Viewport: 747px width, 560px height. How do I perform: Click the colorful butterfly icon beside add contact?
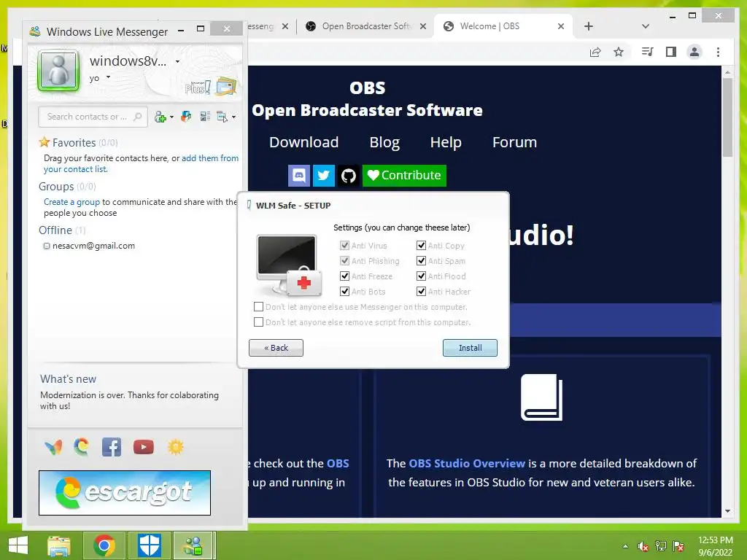(186, 117)
